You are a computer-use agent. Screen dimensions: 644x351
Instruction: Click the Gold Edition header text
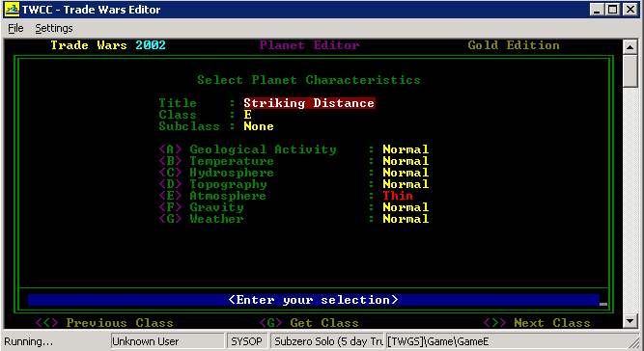point(514,45)
